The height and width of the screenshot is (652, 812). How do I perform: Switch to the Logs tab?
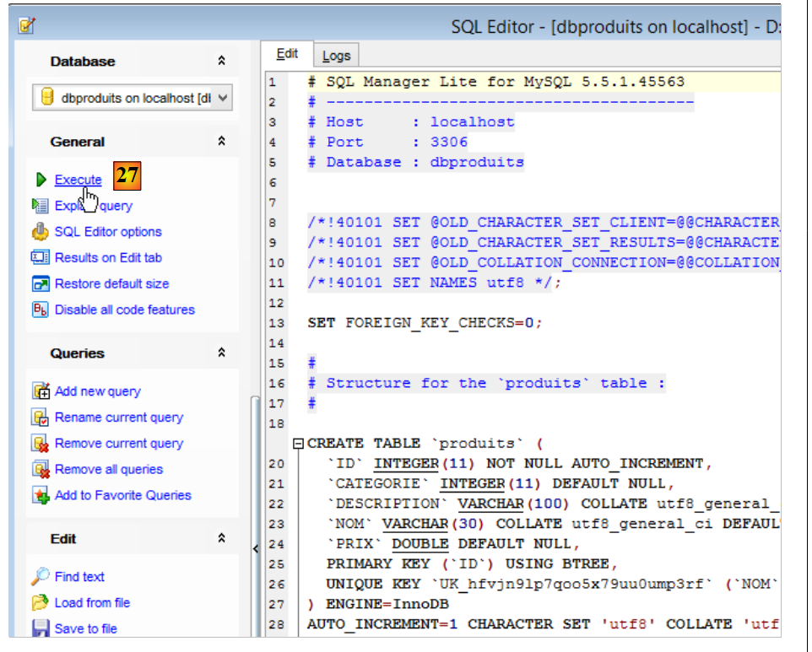(336, 56)
